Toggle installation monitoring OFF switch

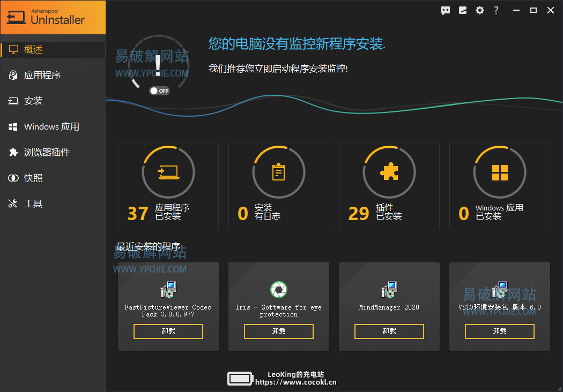(159, 91)
